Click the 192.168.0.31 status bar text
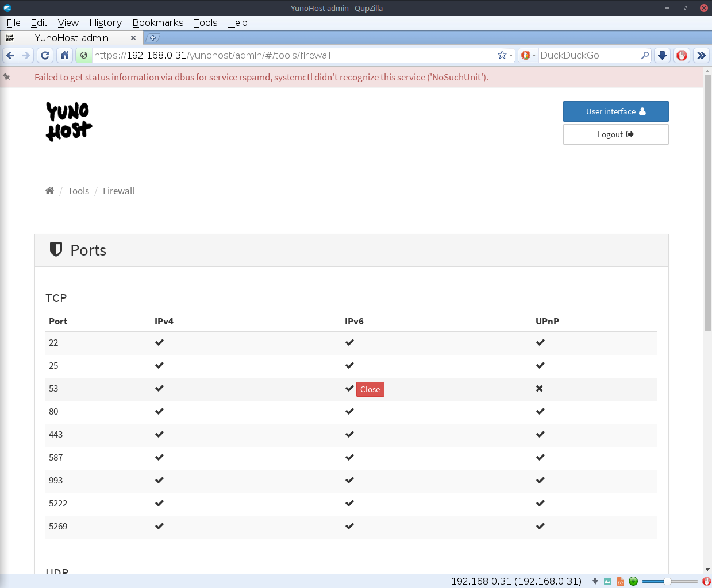The width and height of the screenshot is (712, 588). point(516,581)
